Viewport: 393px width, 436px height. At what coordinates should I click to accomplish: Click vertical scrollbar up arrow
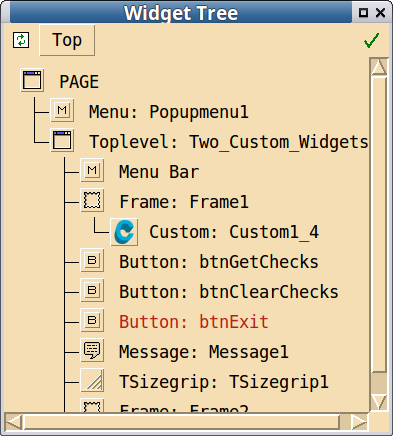pos(379,68)
